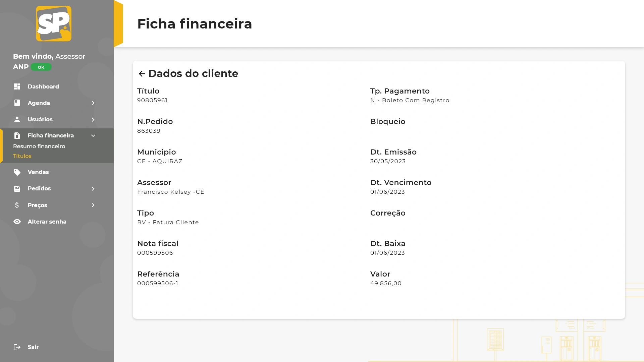Click the Alterar senha eye icon
644x362 pixels.
click(x=17, y=222)
